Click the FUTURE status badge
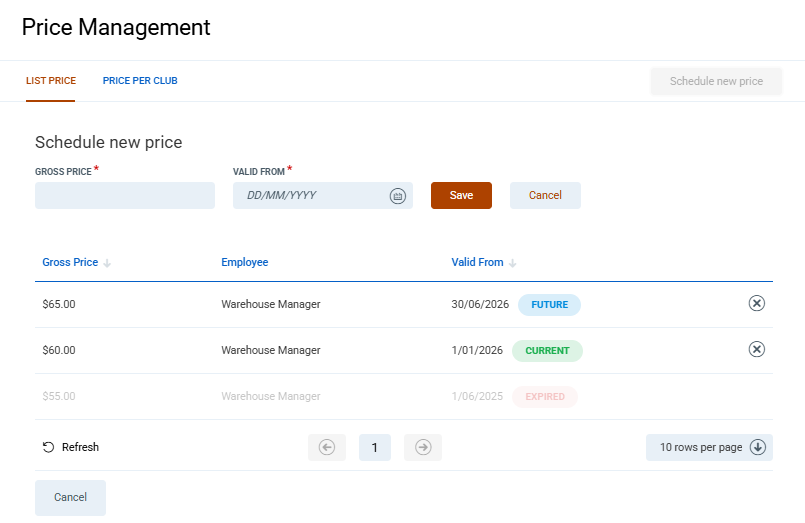Image resolution: width=805 pixels, height=523 pixels. [x=549, y=305]
